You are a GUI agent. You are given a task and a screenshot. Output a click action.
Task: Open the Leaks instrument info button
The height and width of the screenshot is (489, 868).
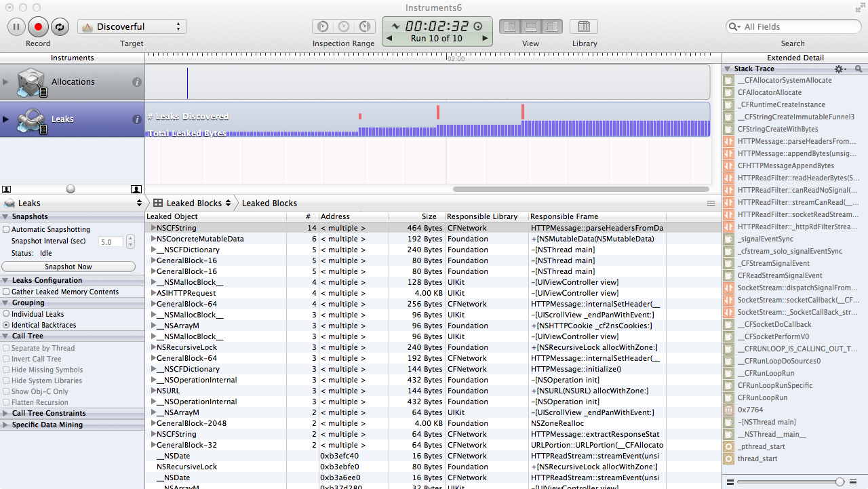[x=137, y=119]
